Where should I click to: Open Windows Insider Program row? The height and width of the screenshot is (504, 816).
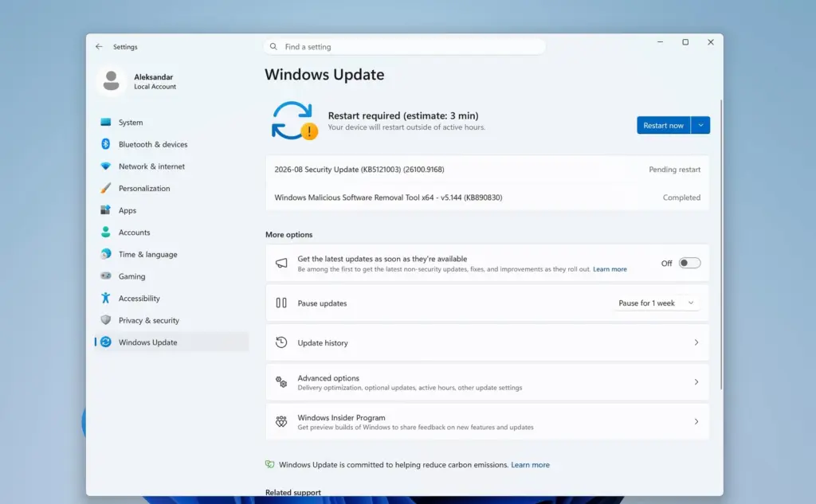coord(487,421)
